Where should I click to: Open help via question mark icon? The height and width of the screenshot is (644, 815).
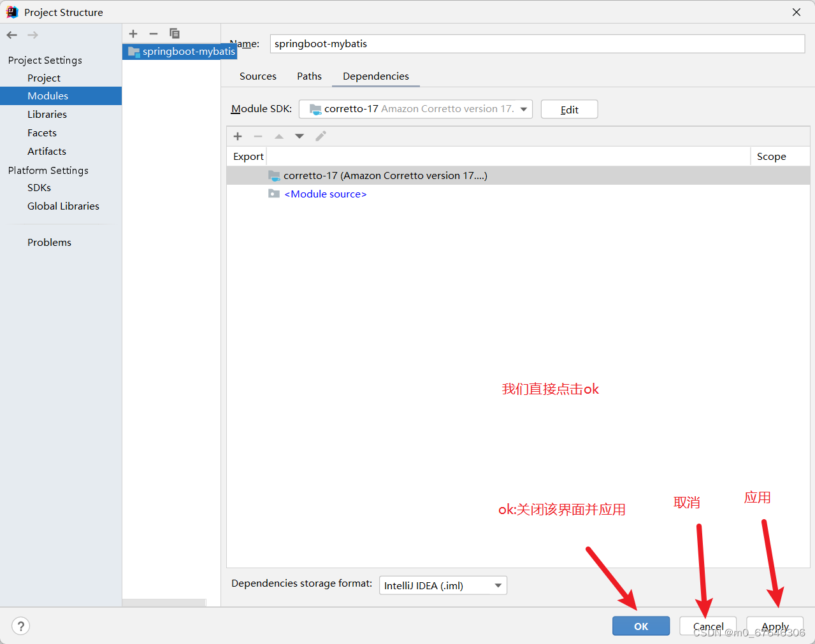(x=21, y=626)
